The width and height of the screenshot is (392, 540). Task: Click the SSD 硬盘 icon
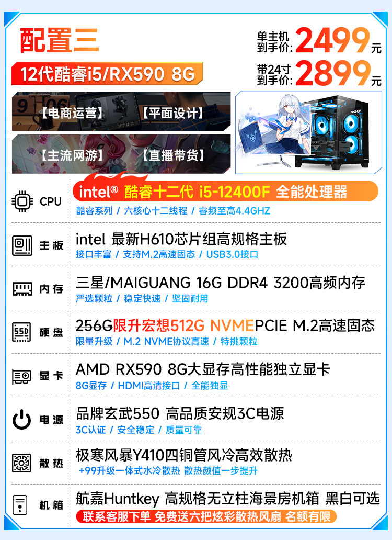tap(21, 332)
